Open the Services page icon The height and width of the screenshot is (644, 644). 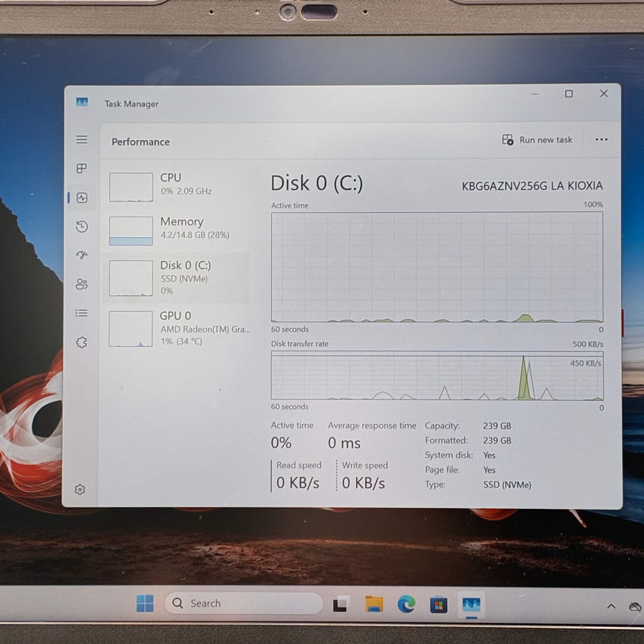point(82,342)
